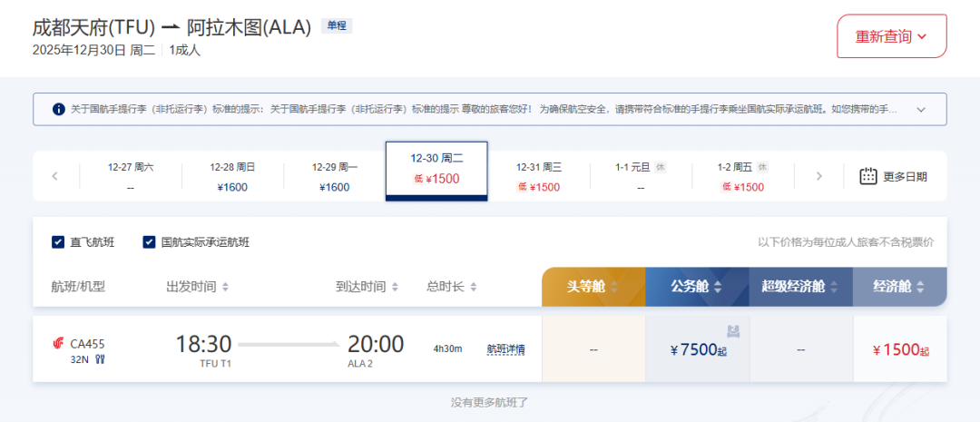Toggle the 国航实际承运航班 checkbox
Screen dimensions: 980x422
tap(149, 242)
